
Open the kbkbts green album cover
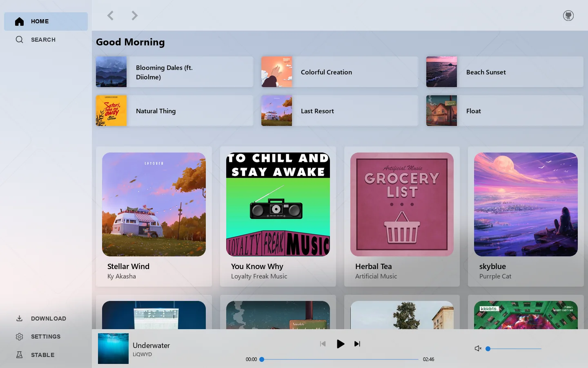526,315
